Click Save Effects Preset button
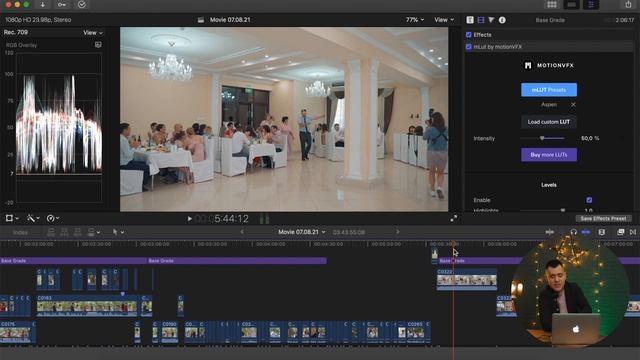640x360 pixels. [x=603, y=219]
